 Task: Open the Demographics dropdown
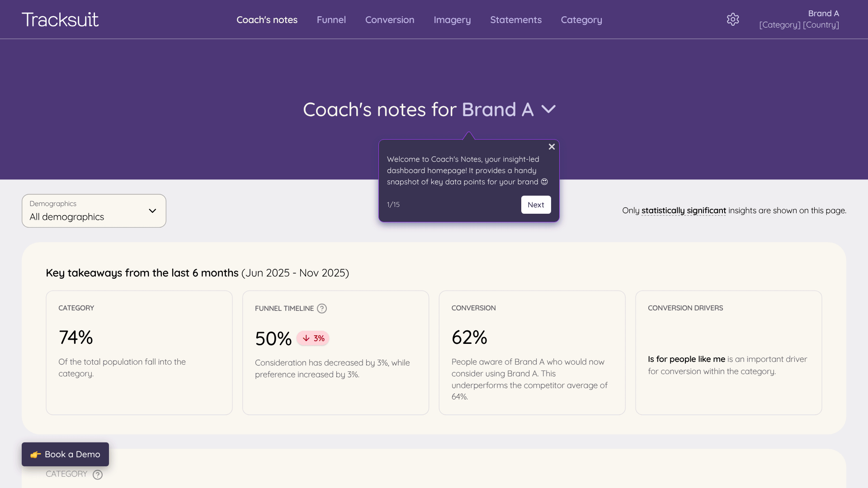click(x=94, y=211)
